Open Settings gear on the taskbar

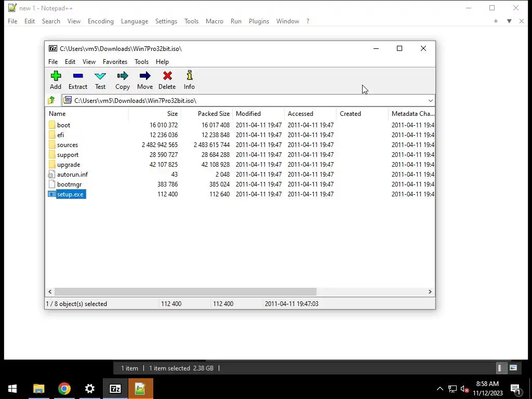click(x=89, y=389)
